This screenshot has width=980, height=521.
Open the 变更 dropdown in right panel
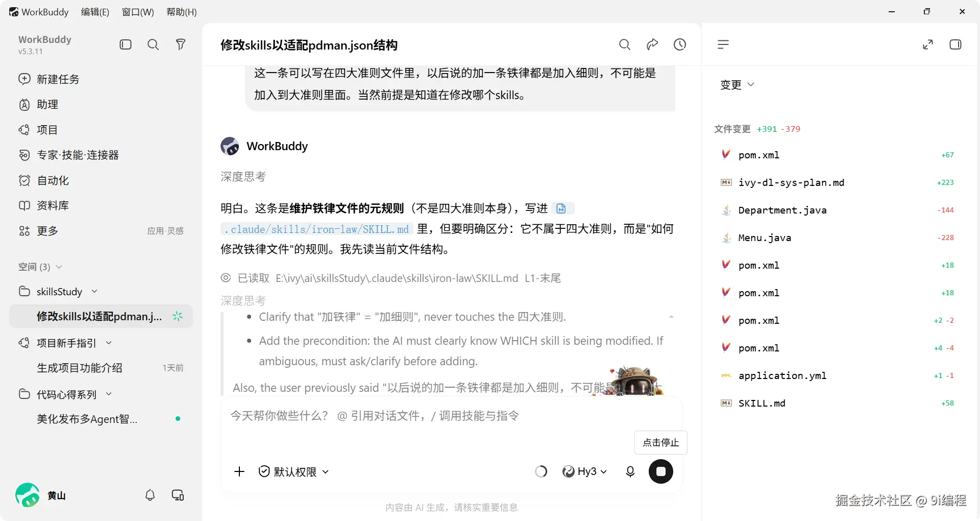737,85
